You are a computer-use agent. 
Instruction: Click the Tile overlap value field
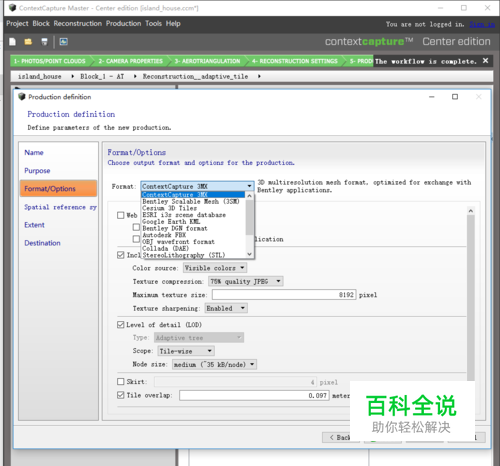254,395
